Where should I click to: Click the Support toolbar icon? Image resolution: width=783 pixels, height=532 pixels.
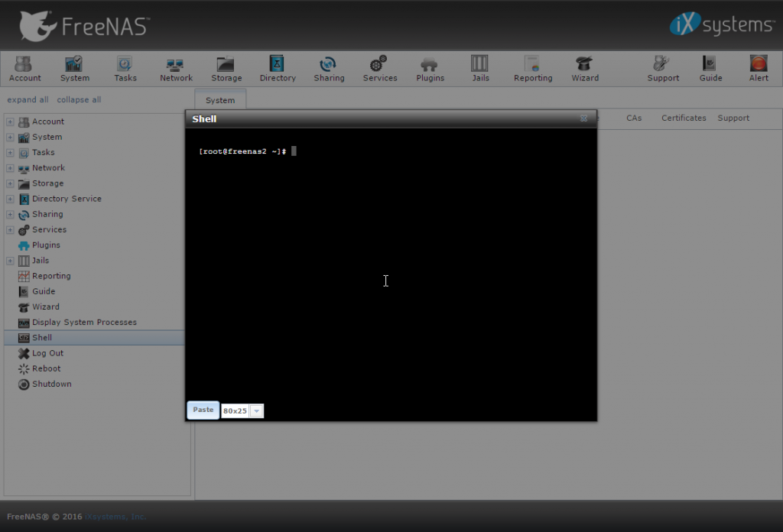point(662,67)
